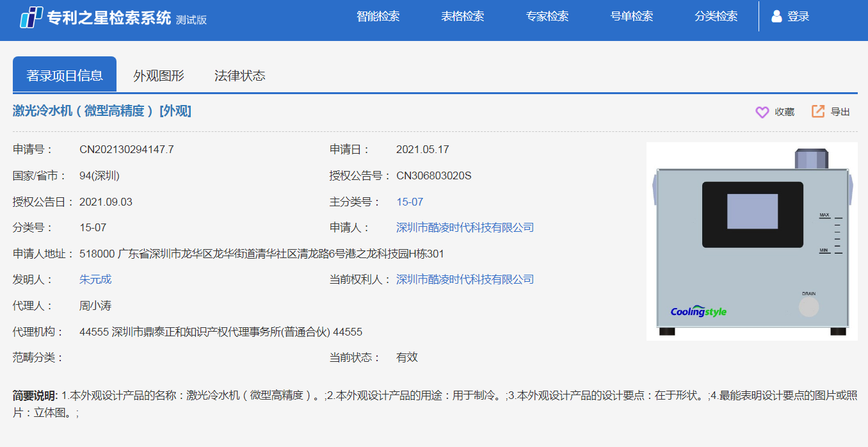The width and height of the screenshot is (868, 447).
Task: Open 当前权利人 company link
Action: point(465,279)
